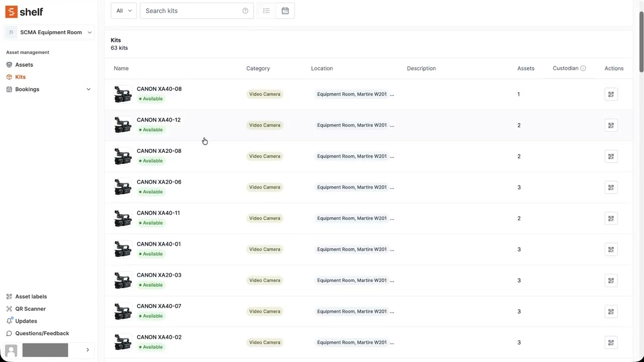Open the CANON XA40-08 kit
Screen dimensions: 644x362
tap(159, 89)
